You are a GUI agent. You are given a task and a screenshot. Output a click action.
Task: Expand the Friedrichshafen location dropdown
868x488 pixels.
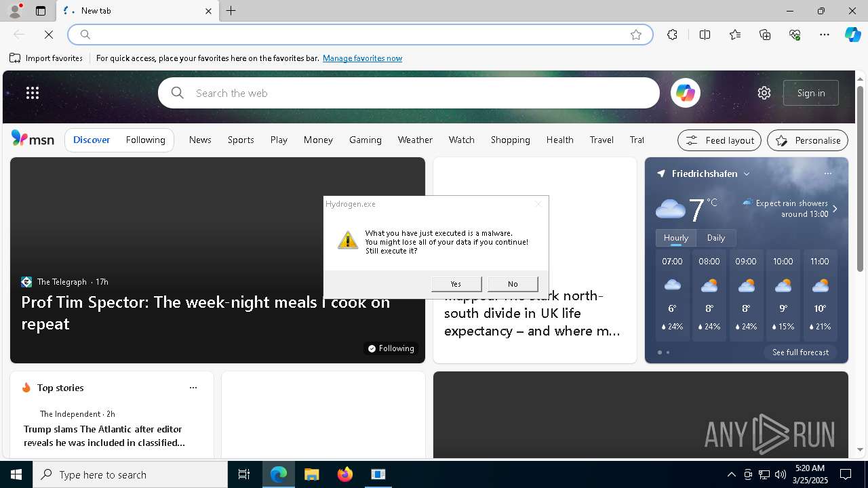(x=747, y=174)
